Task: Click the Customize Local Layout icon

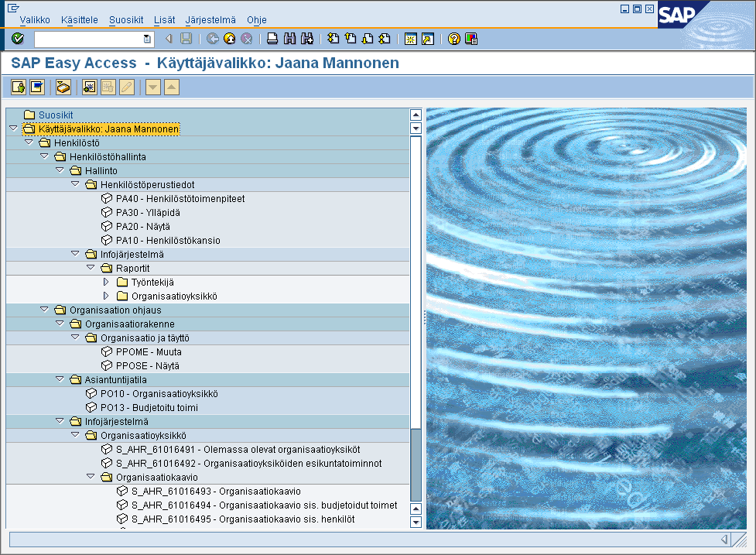Action: (471, 39)
